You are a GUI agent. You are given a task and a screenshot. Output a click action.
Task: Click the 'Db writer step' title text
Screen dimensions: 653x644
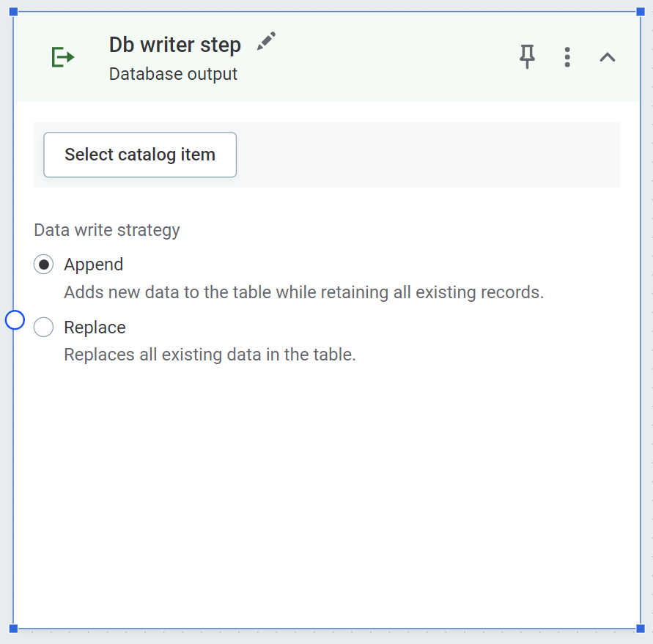174,45
